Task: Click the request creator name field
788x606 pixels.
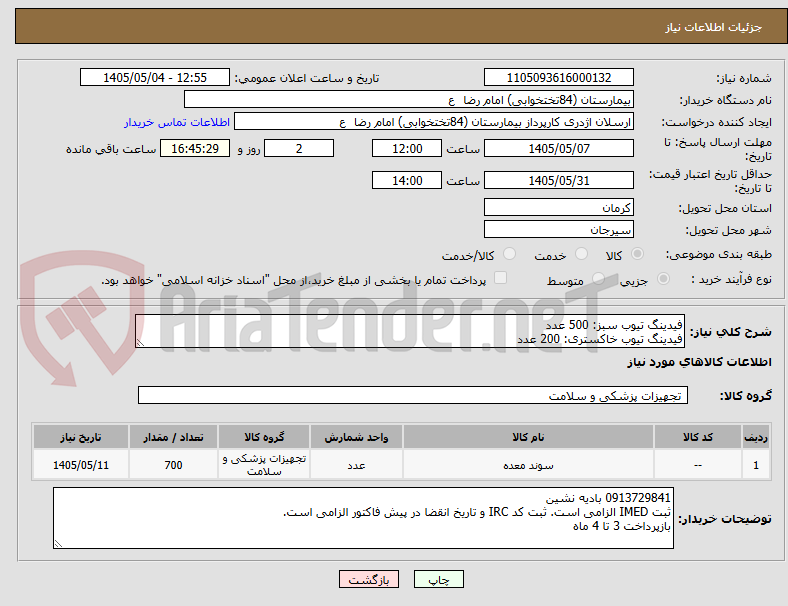Action: [434, 122]
